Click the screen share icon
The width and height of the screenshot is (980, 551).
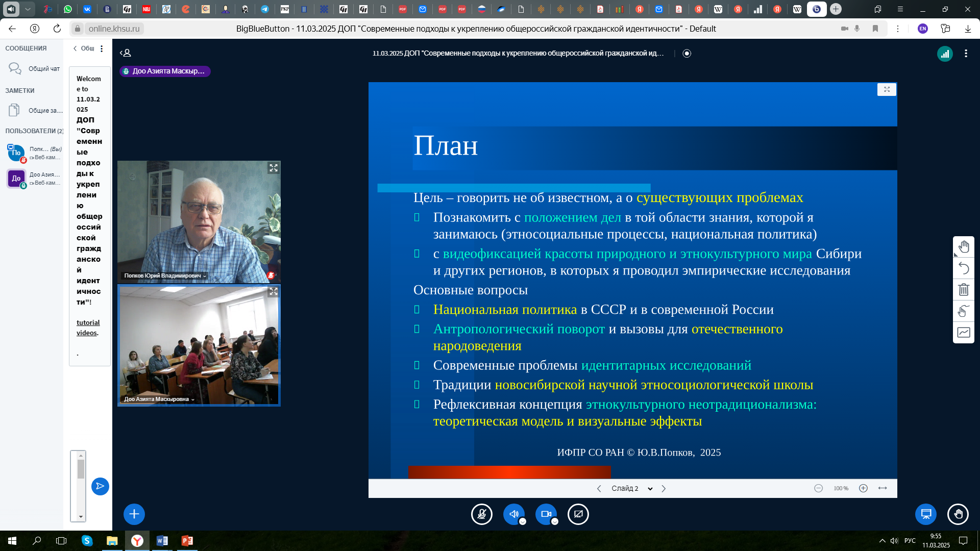click(578, 514)
